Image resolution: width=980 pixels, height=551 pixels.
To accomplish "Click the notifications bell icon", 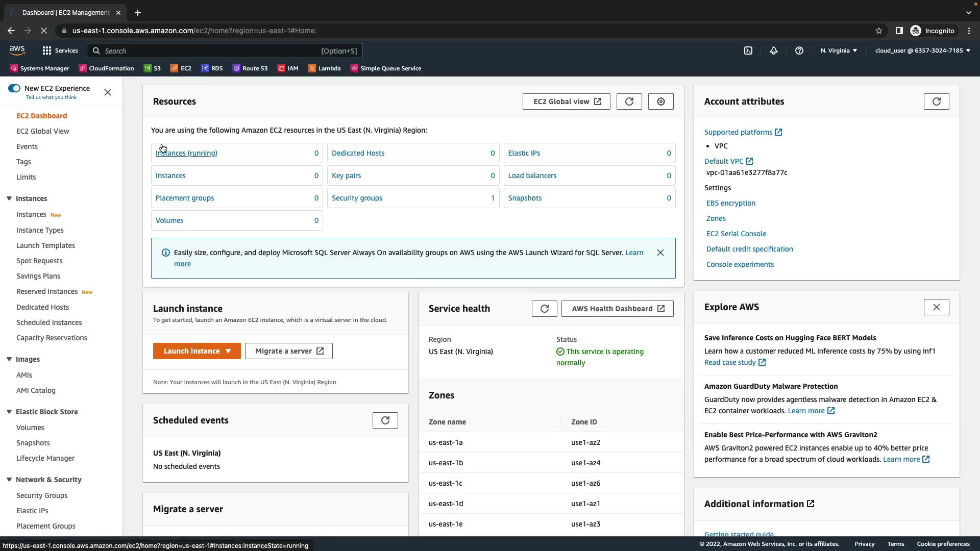I will (x=774, y=51).
